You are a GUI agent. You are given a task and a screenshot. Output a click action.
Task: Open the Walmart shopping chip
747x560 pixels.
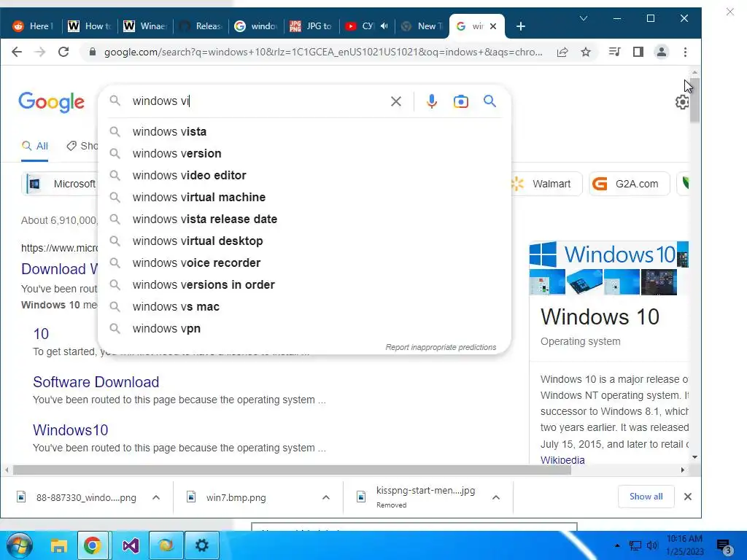[546, 184]
